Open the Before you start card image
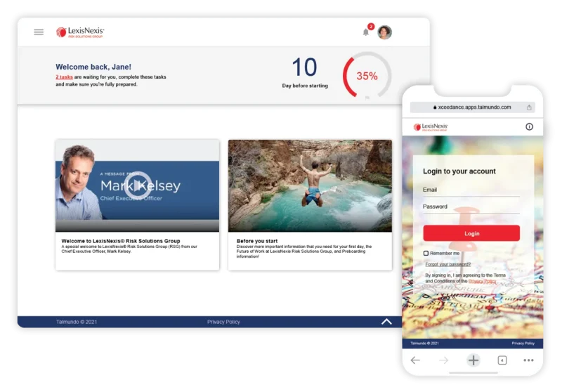The height and width of the screenshot is (392, 562). click(310, 185)
